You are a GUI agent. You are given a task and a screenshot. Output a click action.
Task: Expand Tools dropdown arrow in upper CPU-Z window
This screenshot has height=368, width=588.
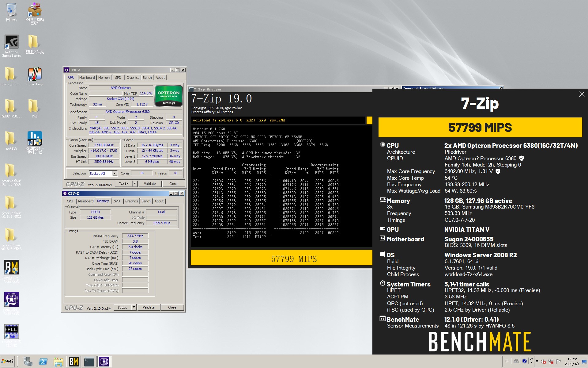pos(135,184)
